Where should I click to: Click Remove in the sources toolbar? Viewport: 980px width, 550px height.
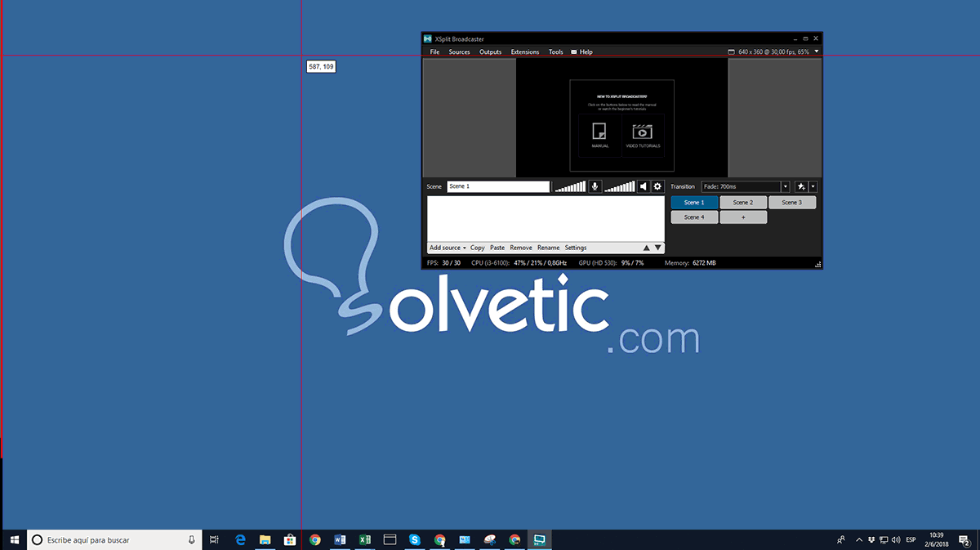(x=521, y=248)
